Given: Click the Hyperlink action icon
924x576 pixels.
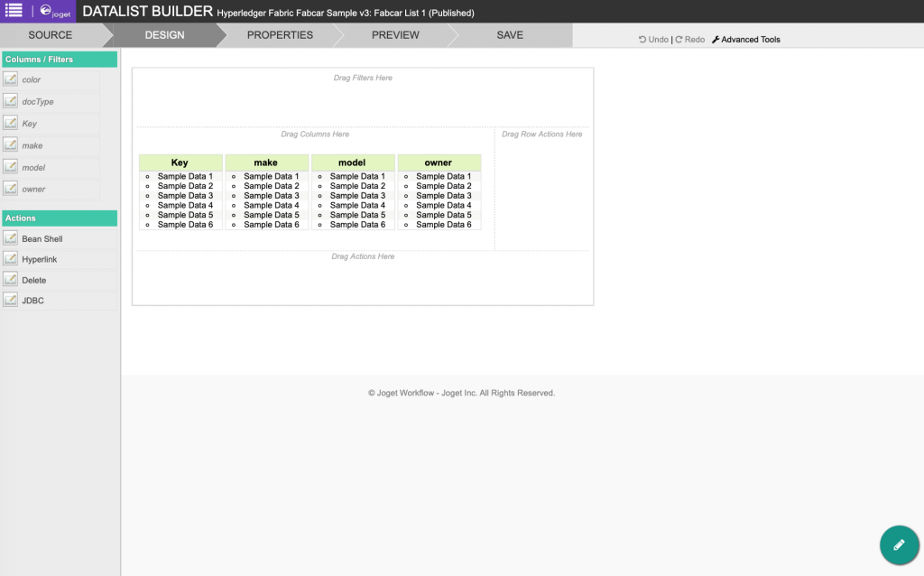Looking at the screenshot, I should (x=11, y=259).
